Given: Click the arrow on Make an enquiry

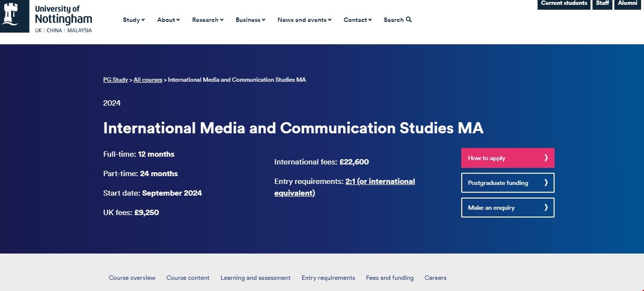Looking at the screenshot, I should 546,207.
